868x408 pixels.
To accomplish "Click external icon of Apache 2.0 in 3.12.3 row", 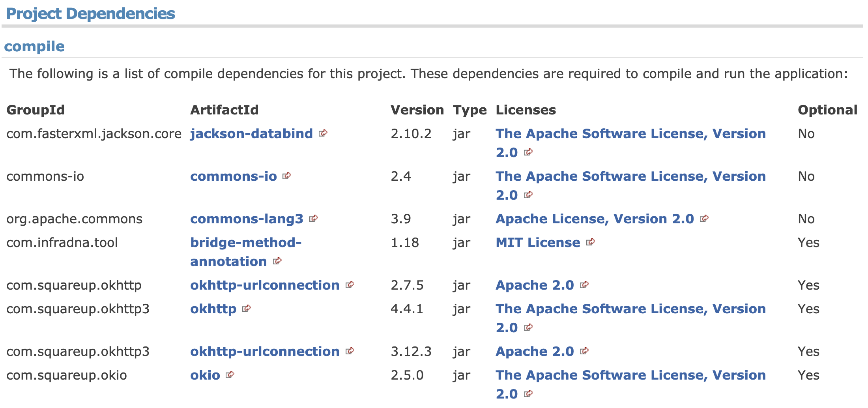I will [584, 351].
